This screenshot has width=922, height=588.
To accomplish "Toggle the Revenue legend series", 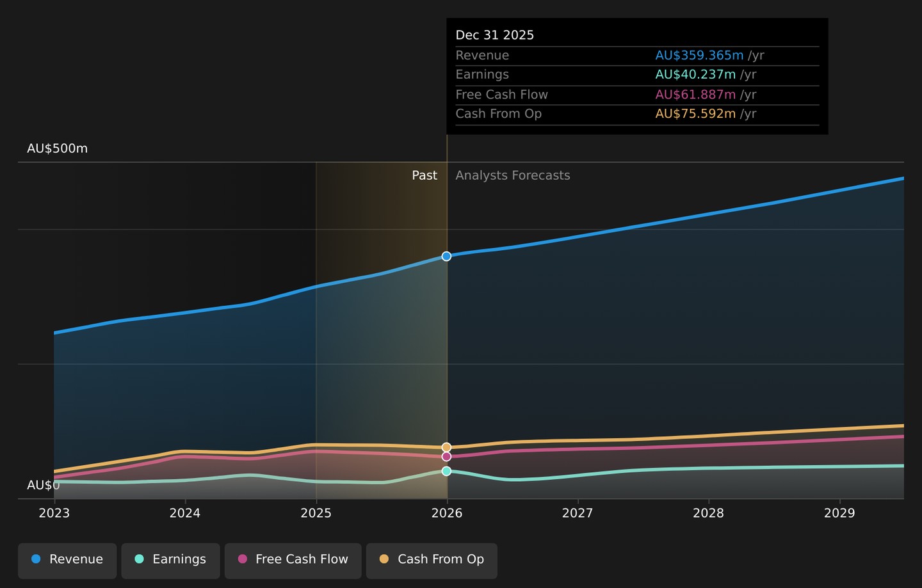I will (67, 560).
